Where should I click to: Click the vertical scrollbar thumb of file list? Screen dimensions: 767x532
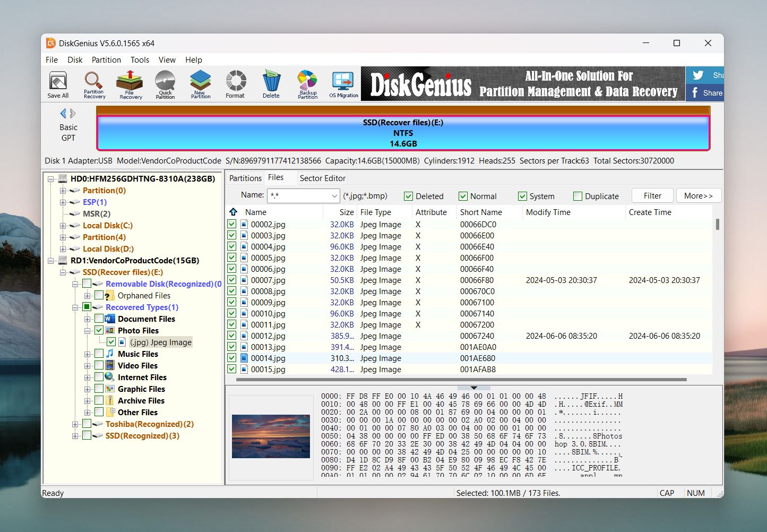pyautogui.click(x=718, y=224)
